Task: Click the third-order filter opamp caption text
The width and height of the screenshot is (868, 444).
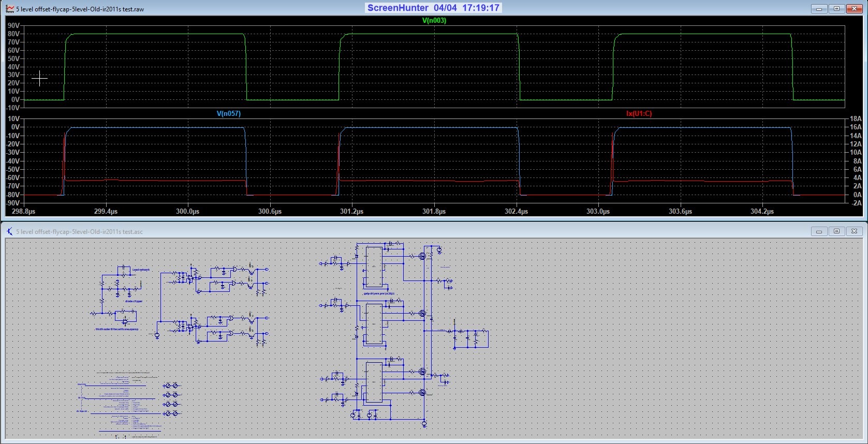Action: tap(116, 329)
